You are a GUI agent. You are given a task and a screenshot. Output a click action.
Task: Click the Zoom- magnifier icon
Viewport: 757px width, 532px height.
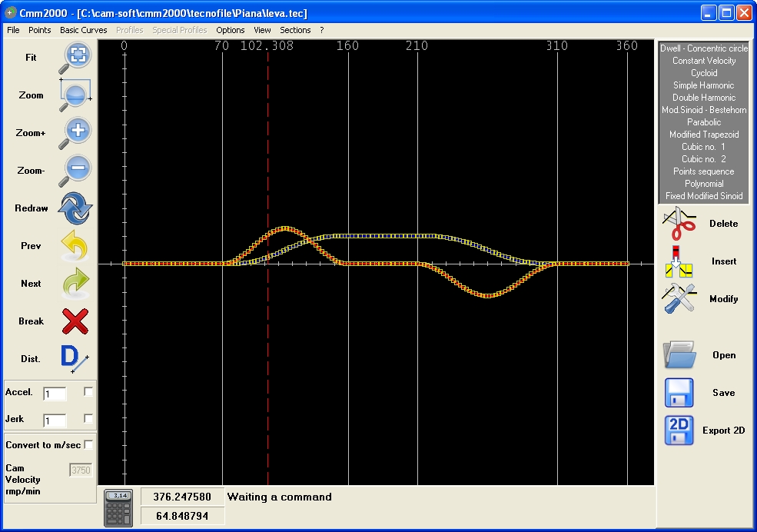[x=75, y=170]
